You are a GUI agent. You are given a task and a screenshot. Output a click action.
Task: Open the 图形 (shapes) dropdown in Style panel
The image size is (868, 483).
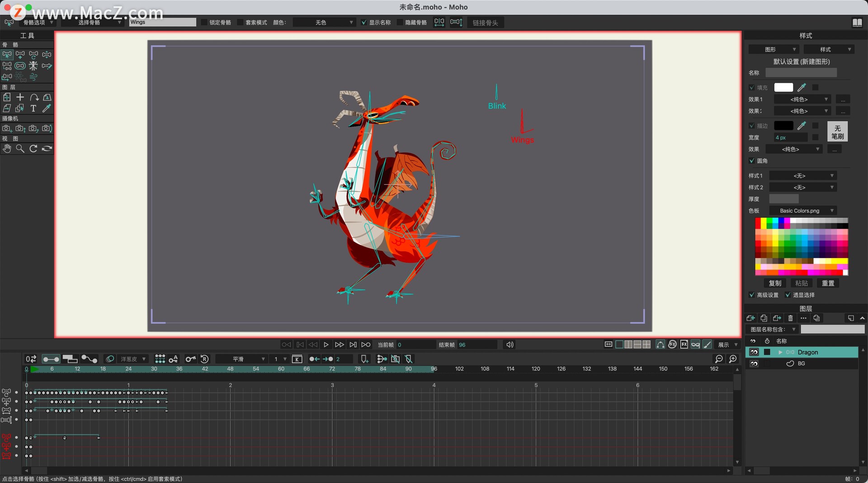point(774,49)
